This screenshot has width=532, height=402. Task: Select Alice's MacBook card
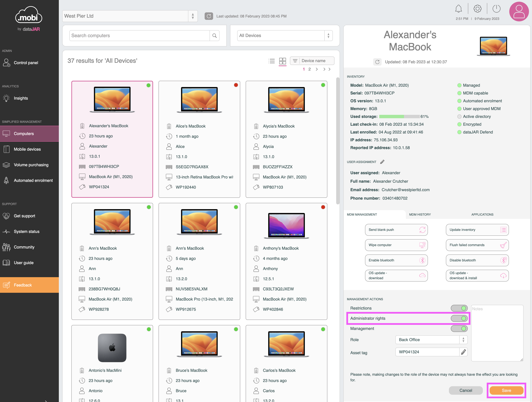199,139
